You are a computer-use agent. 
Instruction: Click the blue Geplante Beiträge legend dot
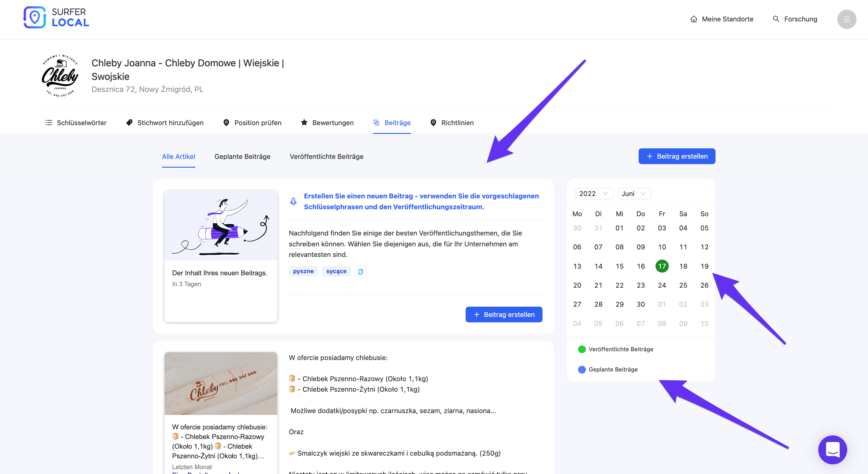[582, 369]
